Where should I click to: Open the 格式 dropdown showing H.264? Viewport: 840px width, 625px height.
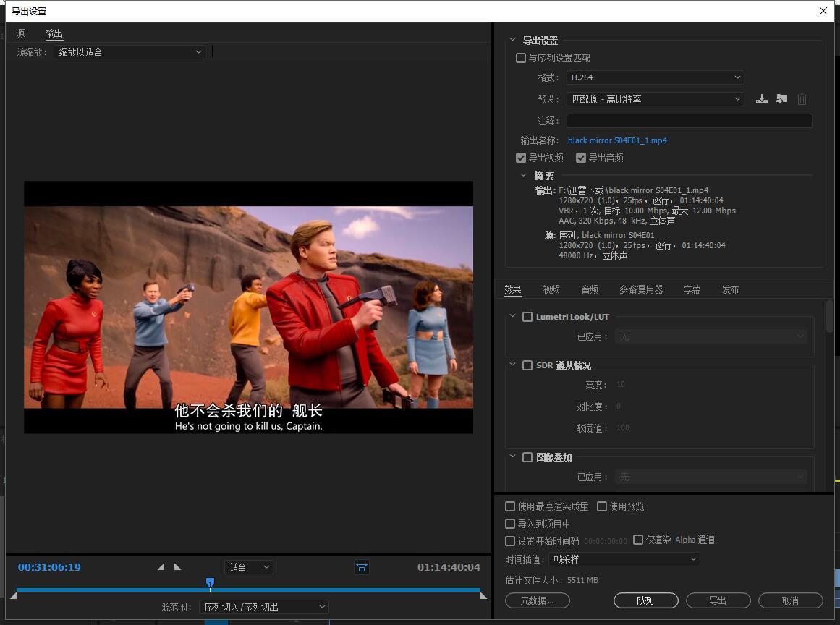click(655, 77)
